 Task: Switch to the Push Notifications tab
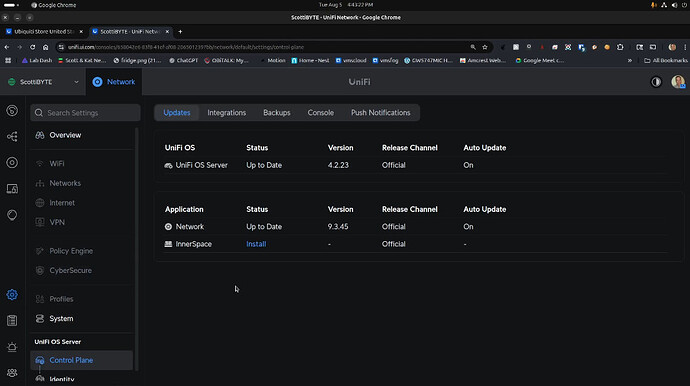point(380,113)
